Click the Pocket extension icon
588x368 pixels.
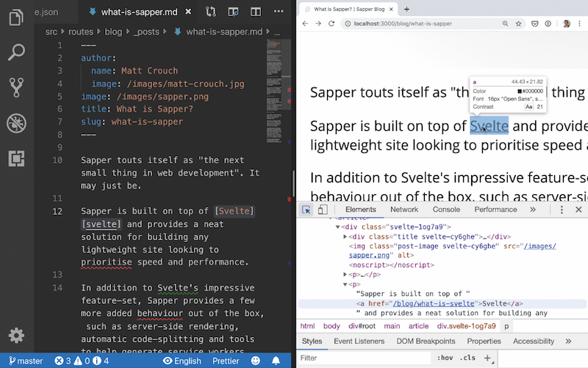point(535,24)
